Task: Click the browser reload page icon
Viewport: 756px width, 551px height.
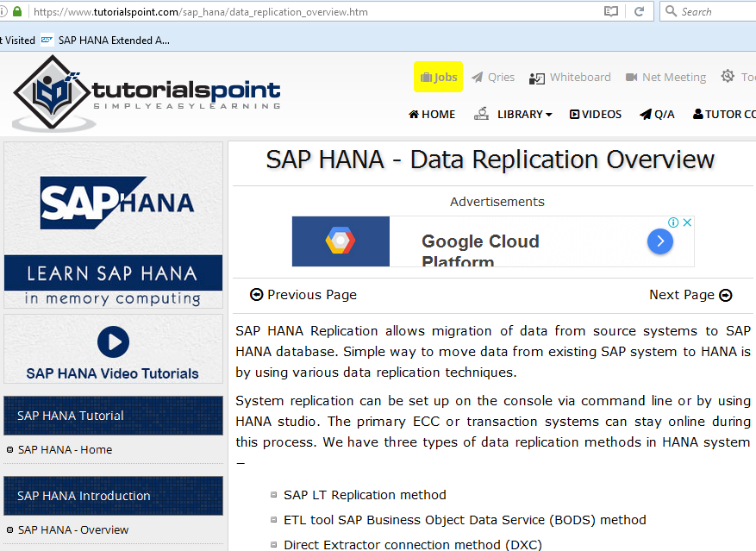Action: pyautogui.click(x=639, y=11)
